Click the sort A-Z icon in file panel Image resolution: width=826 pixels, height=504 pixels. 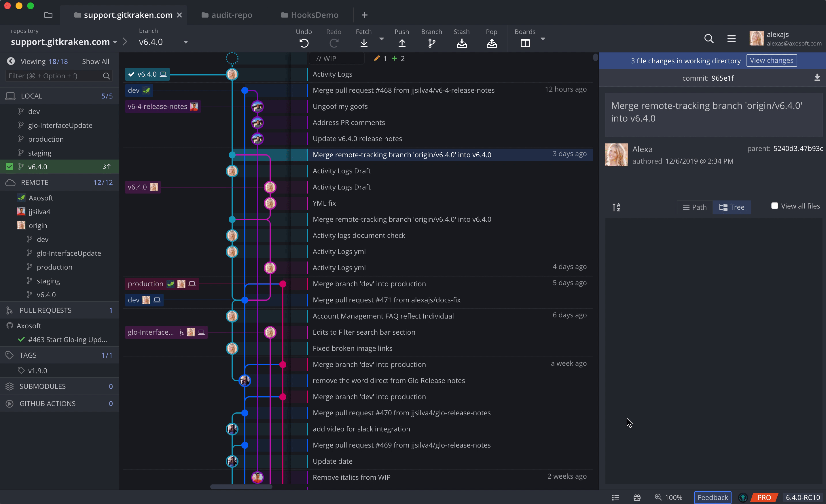pos(616,207)
